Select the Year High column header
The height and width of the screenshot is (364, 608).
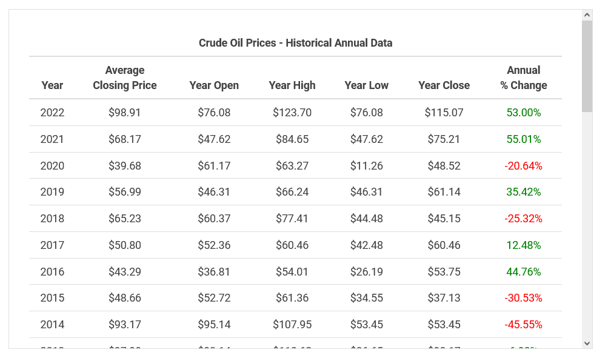click(x=292, y=85)
